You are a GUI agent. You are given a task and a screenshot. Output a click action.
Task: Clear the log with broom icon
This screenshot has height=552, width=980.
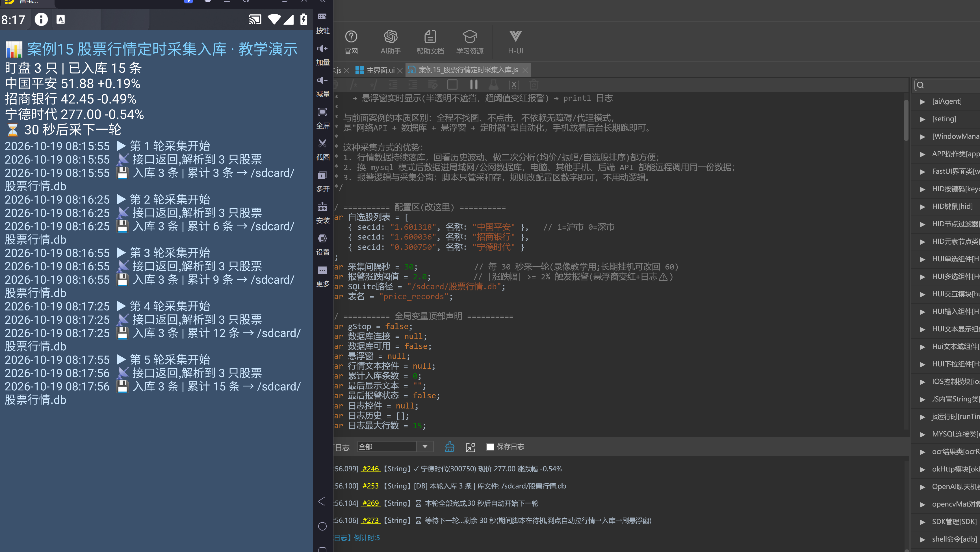pos(449,447)
